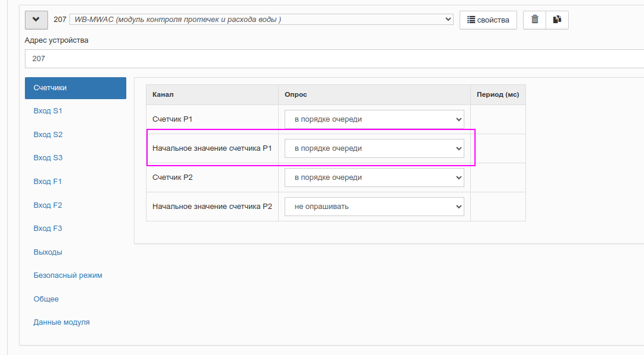Viewport: 644px width, 355px height.
Task: Open the Счетчик P1 polling dropdown
Action: (x=374, y=119)
